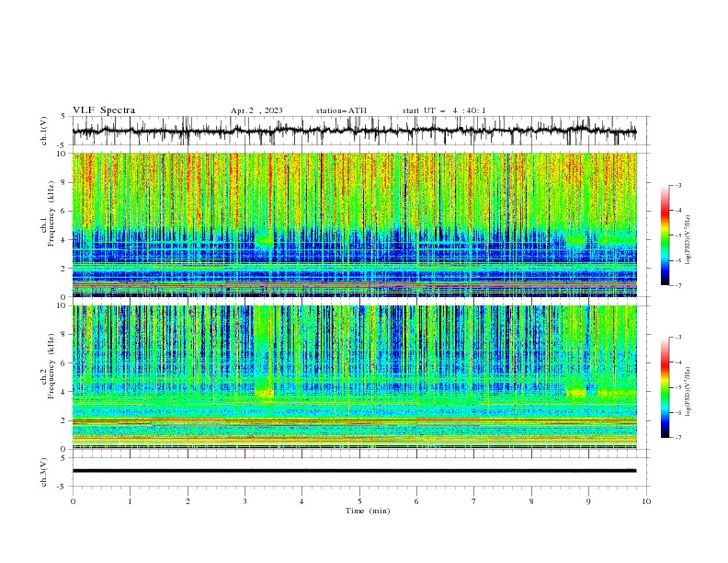This screenshot has height=563, width=728.
Task: Click the -5 tick on lower color bar
Action: click(x=677, y=387)
